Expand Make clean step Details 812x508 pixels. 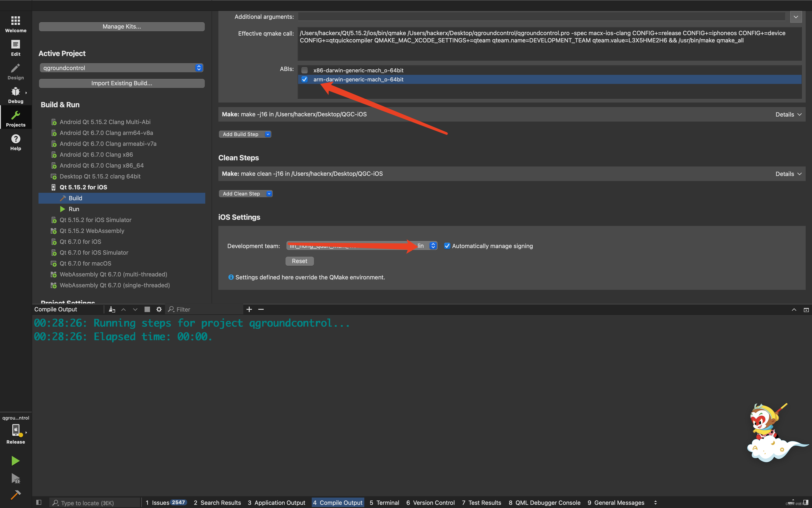(x=788, y=174)
